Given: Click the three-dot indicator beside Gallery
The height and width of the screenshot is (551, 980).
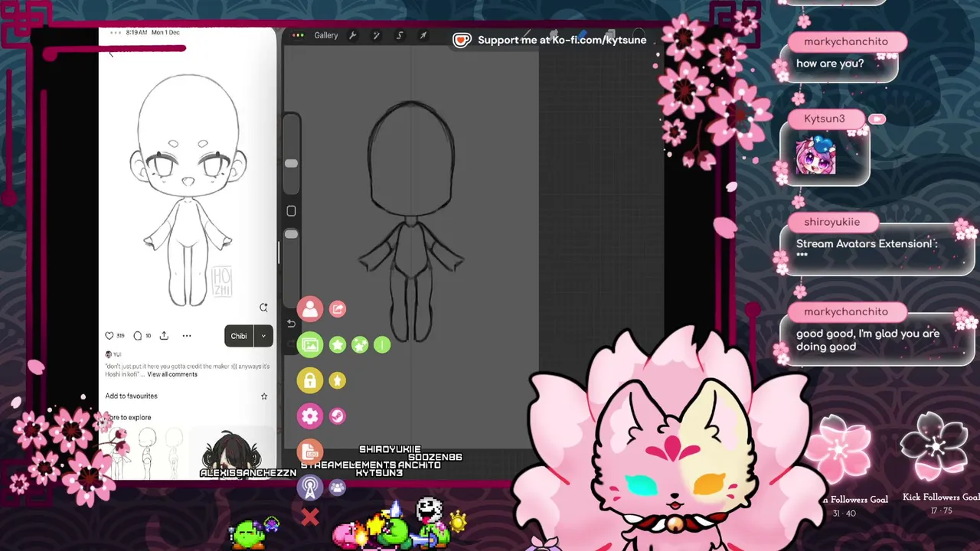Looking at the screenshot, I should (x=298, y=35).
